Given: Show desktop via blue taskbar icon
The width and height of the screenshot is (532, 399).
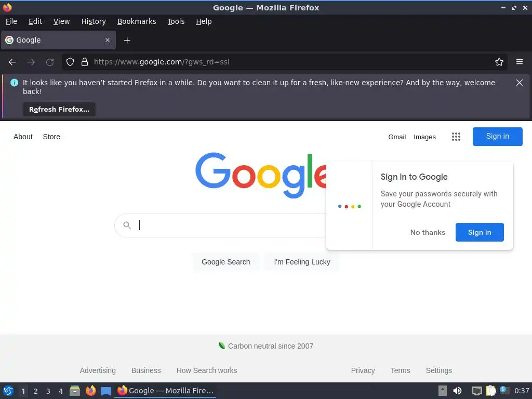Looking at the screenshot, I should pos(106,391).
